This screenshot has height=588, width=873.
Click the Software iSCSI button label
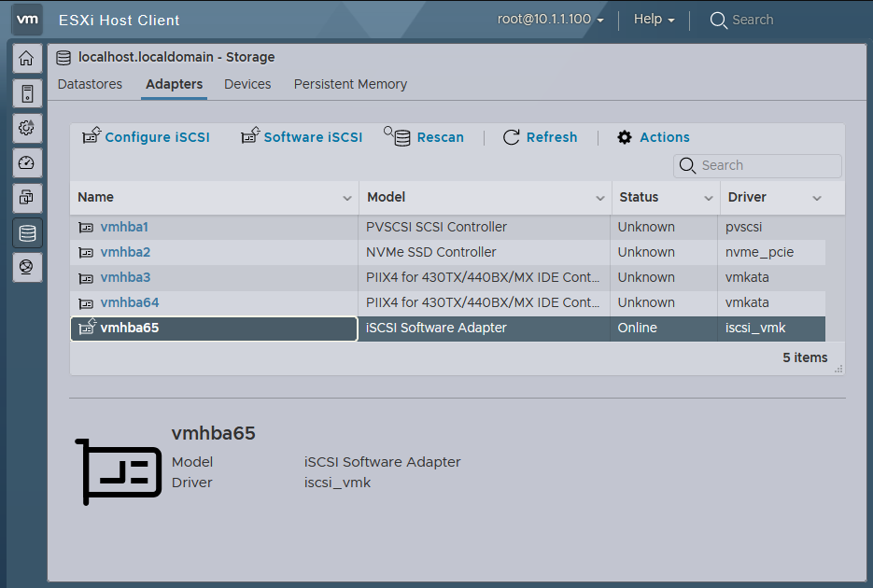click(x=313, y=137)
